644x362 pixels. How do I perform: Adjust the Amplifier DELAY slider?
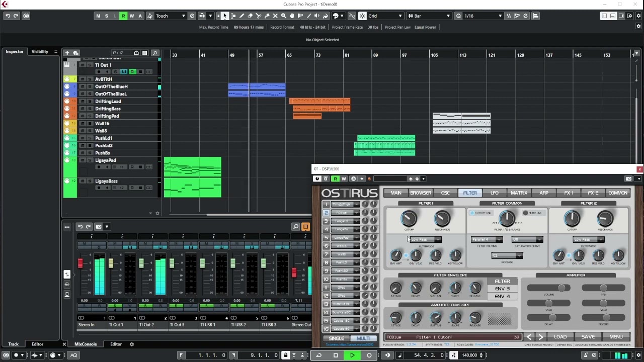click(x=548, y=317)
